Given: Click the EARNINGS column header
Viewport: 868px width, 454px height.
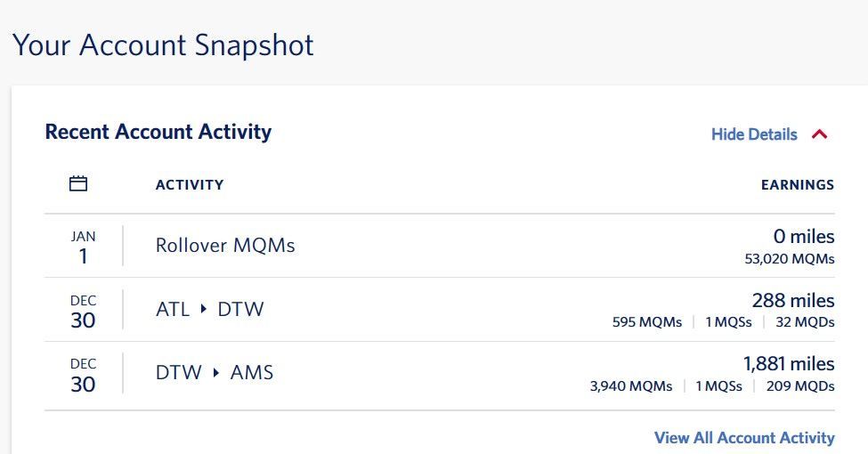Looking at the screenshot, I should tap(797, 185).
